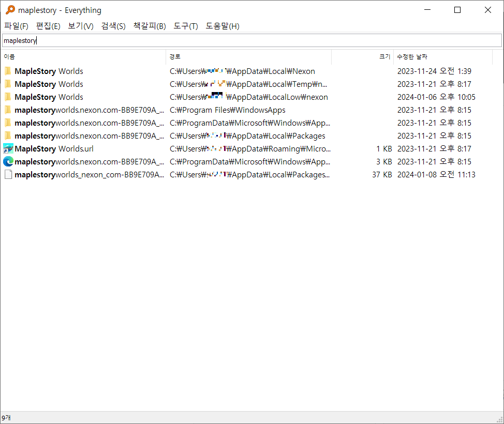Screen dimensions: 504x424
Task: Open the 책갈피(B) menu
Action: tap(150, 26)
